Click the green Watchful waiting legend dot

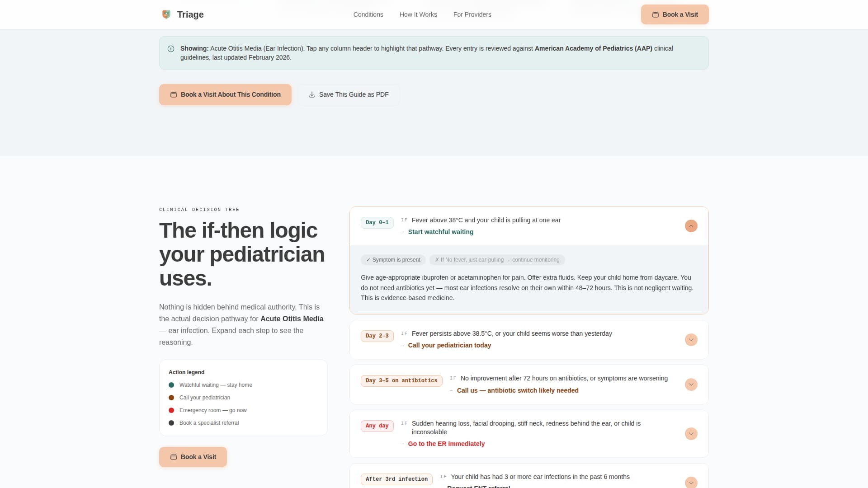(x=171, y=385)
